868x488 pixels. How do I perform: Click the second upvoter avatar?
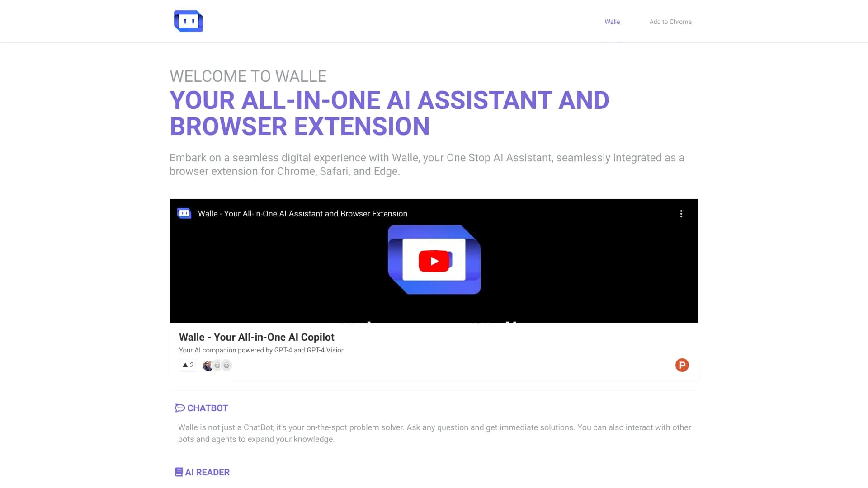pos(217,365)
